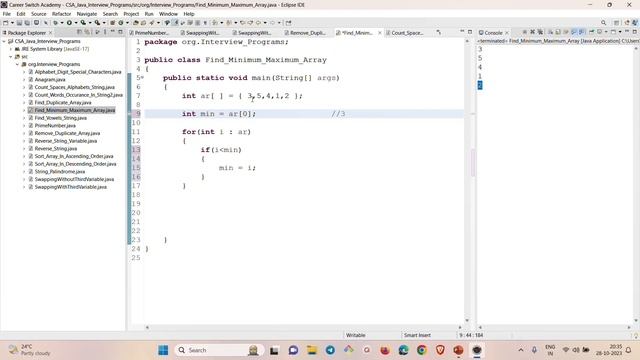The image size is (640, 360).
Task: Select Reverse_String.java in the tree
Action: click(56, 149)
